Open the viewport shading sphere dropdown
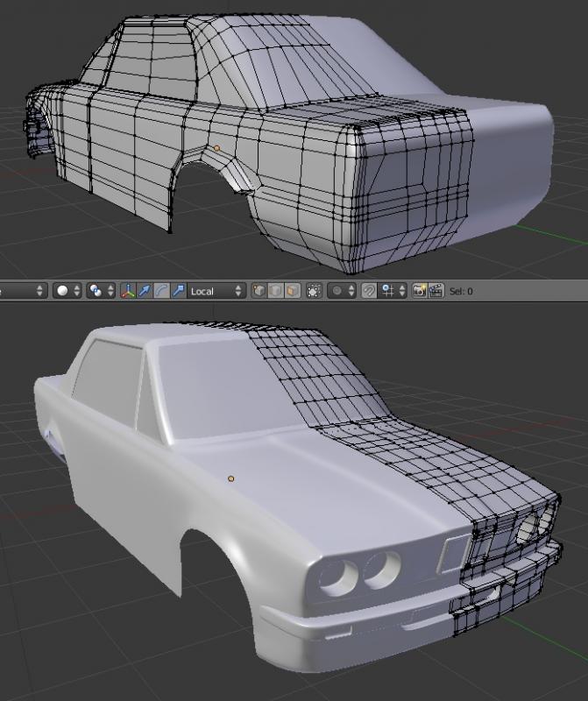 (x=67, y=291)
